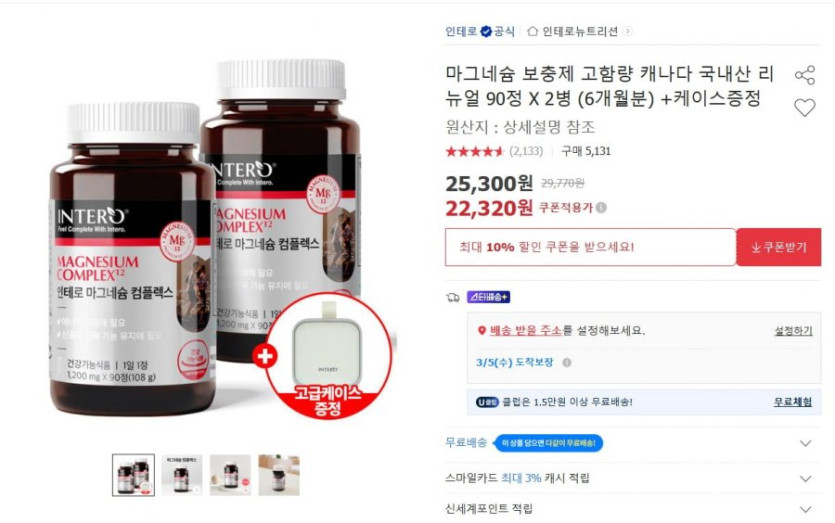Image resolution: width=835 pixels, height=523 pixels.
Task: Select the fourth product thumbnail
Action: coord(279,475)
